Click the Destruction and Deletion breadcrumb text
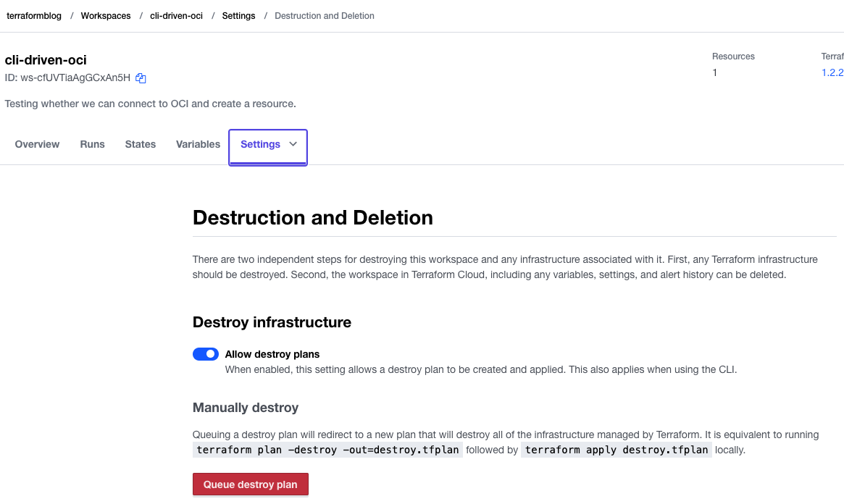 tap(325, 16)
